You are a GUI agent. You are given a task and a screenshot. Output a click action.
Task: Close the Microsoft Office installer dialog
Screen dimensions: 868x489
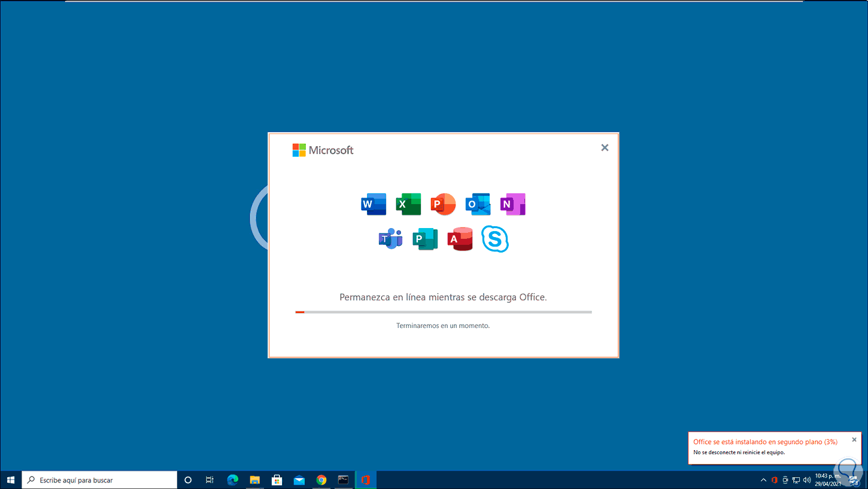pyautogui.click(x=605, y=148)
